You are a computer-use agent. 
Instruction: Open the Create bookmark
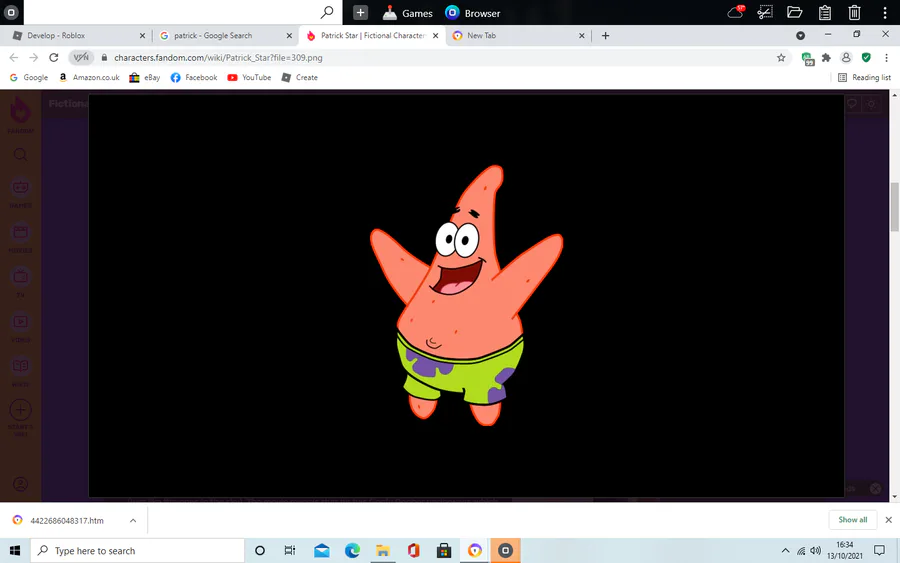tap(300, 77)
